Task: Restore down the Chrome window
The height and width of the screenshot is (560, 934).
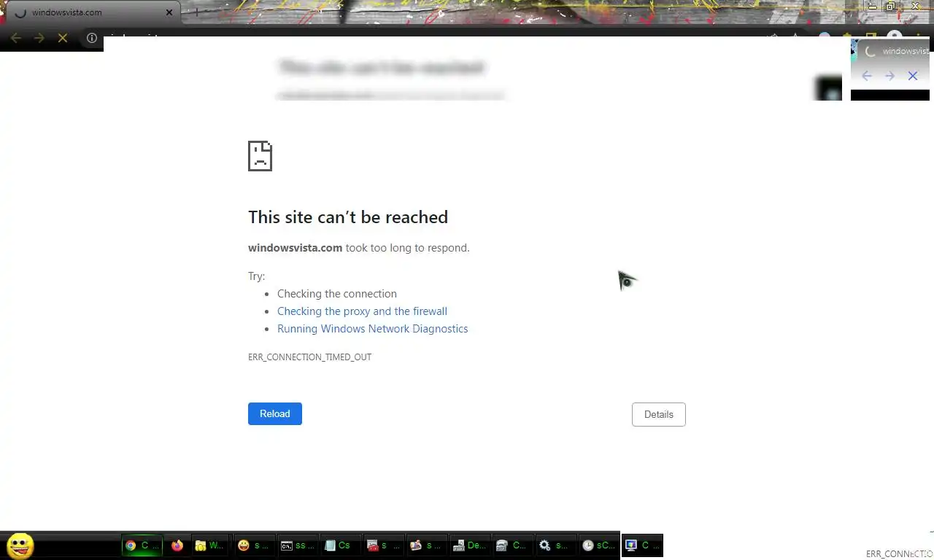Action: pos(891,6)
